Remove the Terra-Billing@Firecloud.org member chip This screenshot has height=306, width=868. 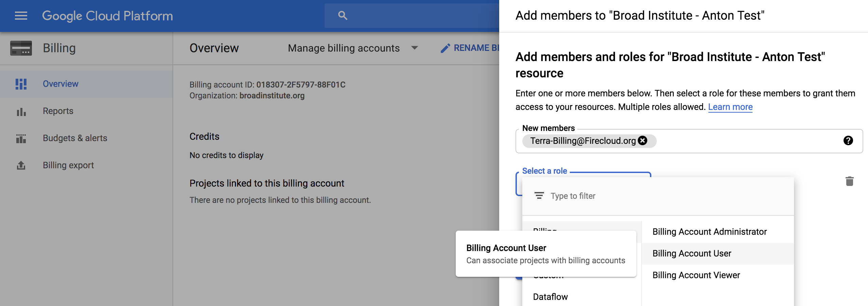(x=643, y=140)
